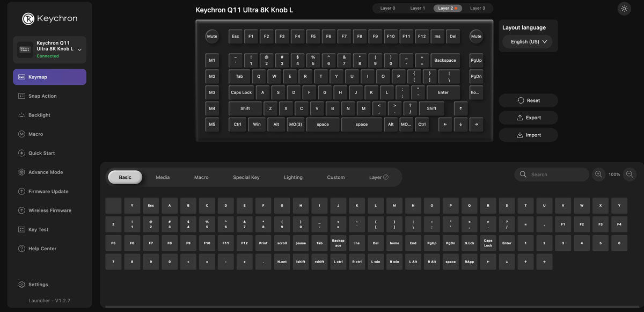Pick the N.Lck keycode
The width and height of the screenshot is (644, 312).
pos(469,243)
